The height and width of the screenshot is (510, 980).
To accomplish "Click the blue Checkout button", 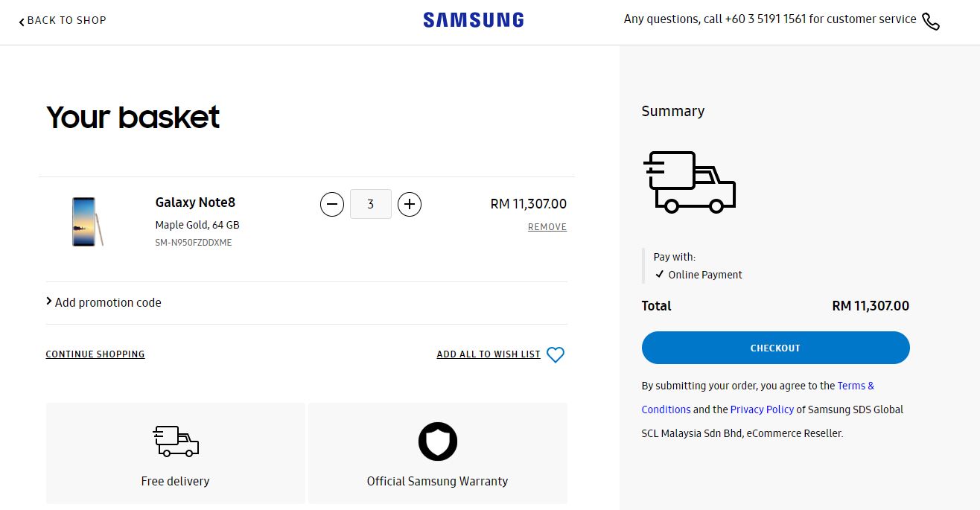I will coord(776,348).
